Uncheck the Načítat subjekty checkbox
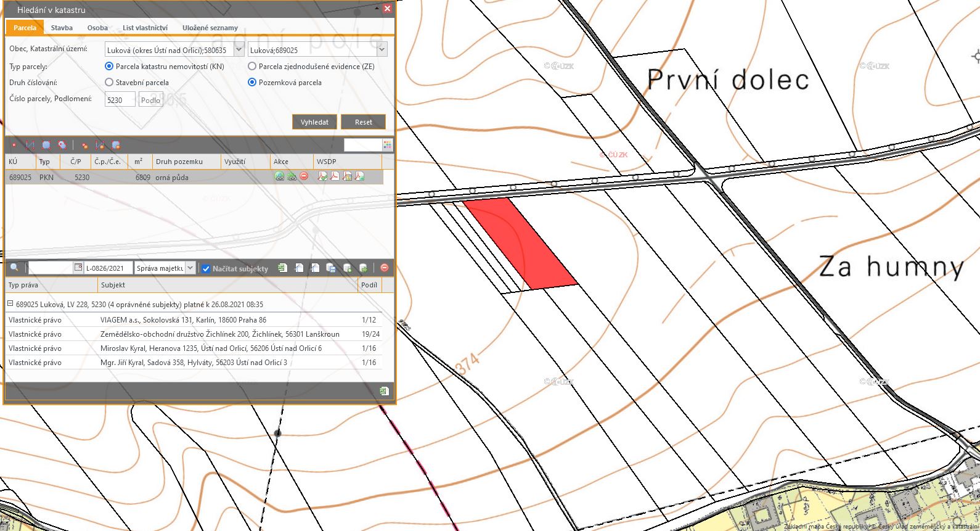 point(206,269)
